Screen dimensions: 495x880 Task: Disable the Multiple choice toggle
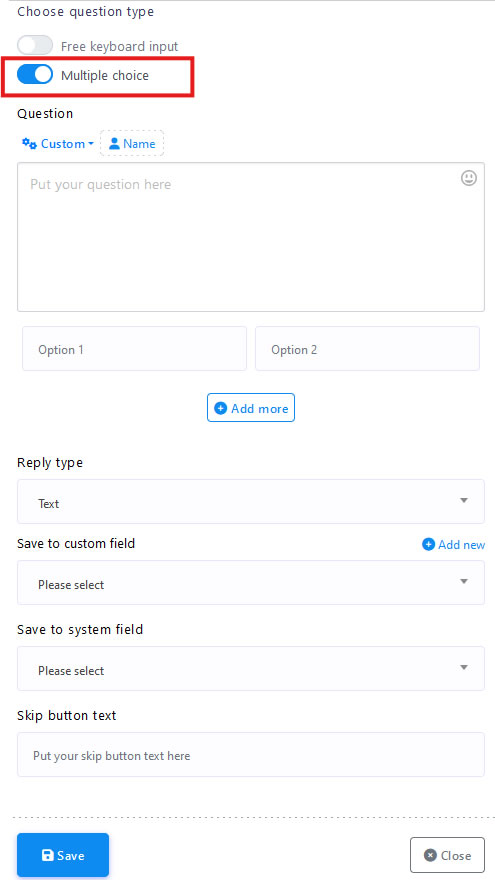point(35,75)
